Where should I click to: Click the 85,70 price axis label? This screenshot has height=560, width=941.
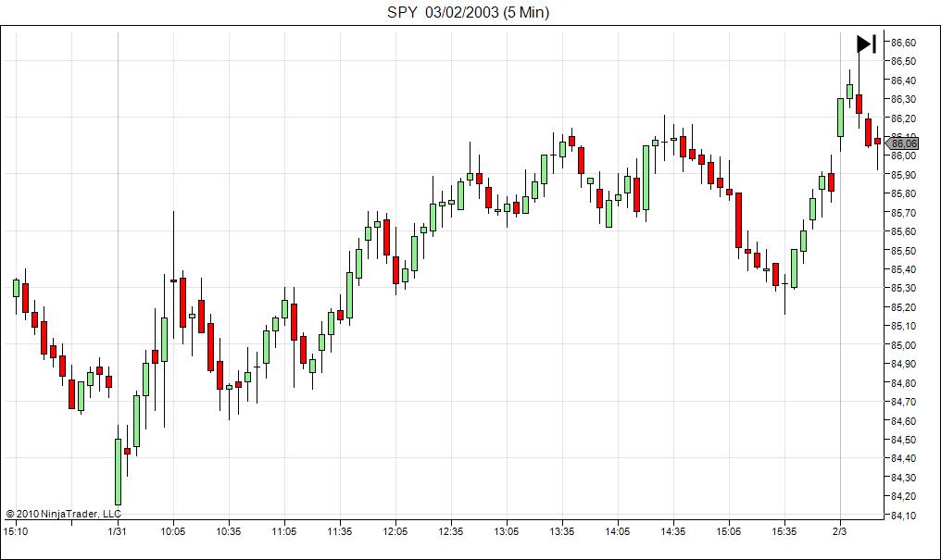903,213
